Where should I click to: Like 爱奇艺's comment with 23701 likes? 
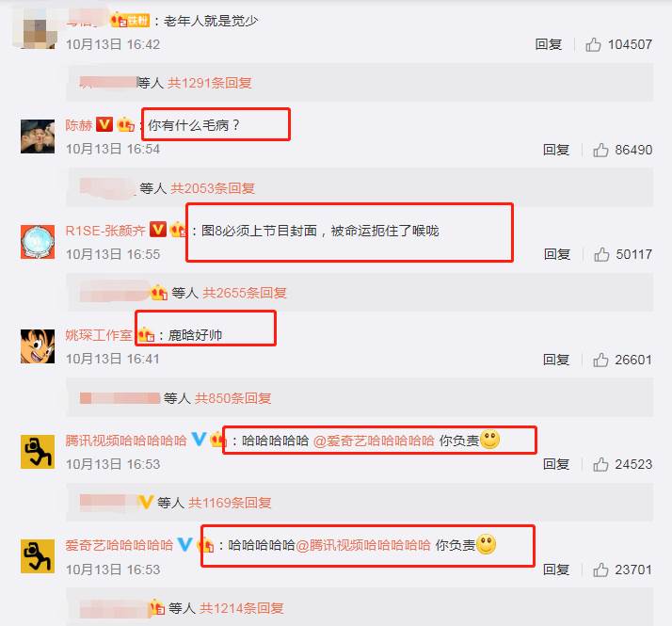(x=600, y=570)
